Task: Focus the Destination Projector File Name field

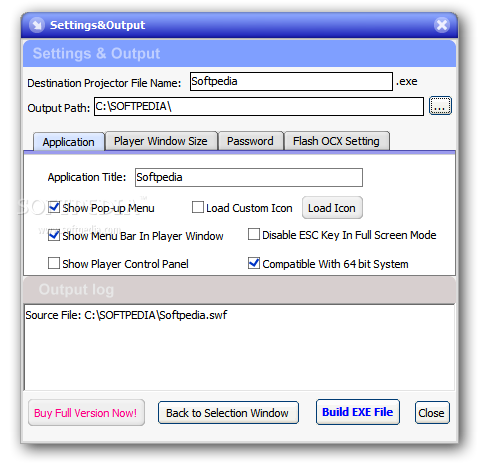Action: [x=291, y=81]
